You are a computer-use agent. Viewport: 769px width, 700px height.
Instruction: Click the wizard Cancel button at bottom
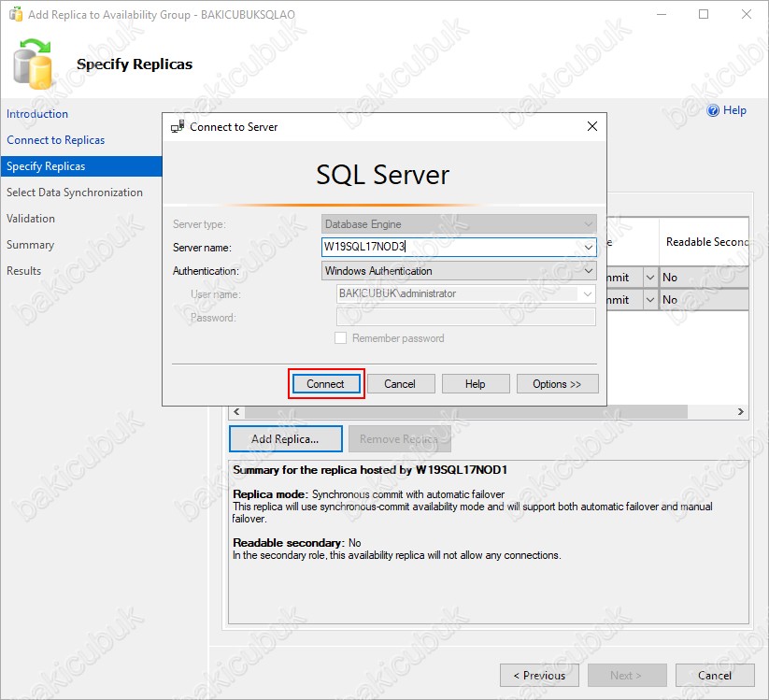click(x=715, y=676)
